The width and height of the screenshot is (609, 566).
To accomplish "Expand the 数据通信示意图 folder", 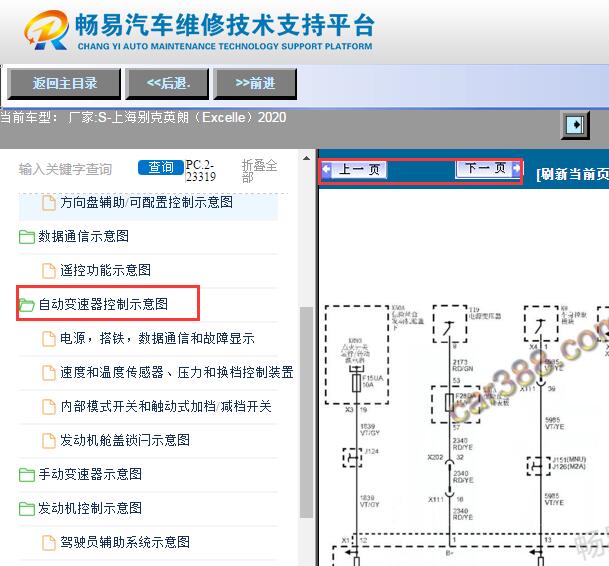I will [84, 236].
